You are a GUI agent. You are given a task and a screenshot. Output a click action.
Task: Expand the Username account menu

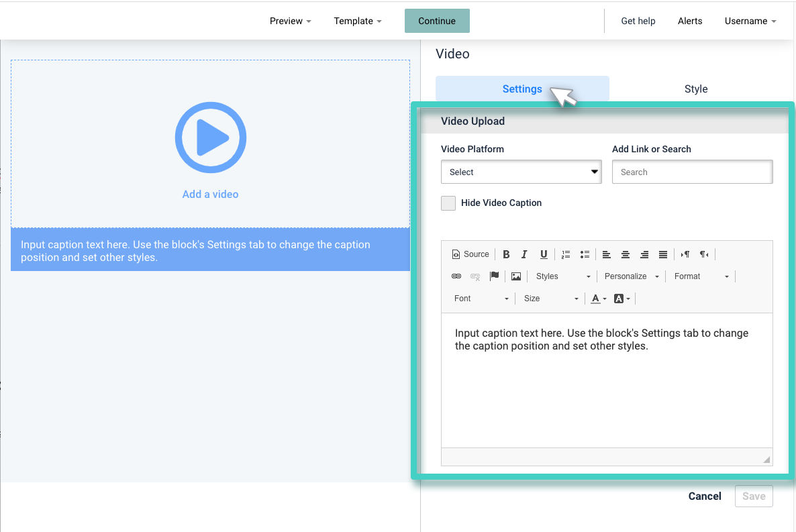point(750,21)
